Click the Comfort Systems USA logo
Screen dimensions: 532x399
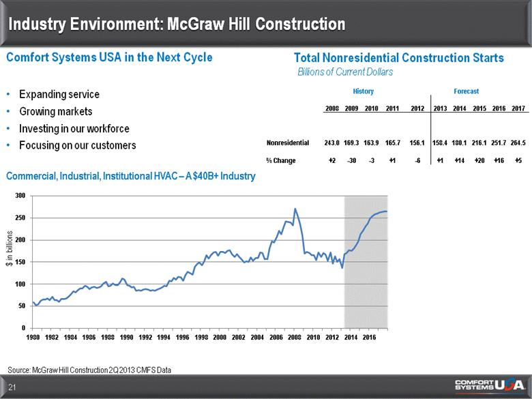(x=490, y=385)
